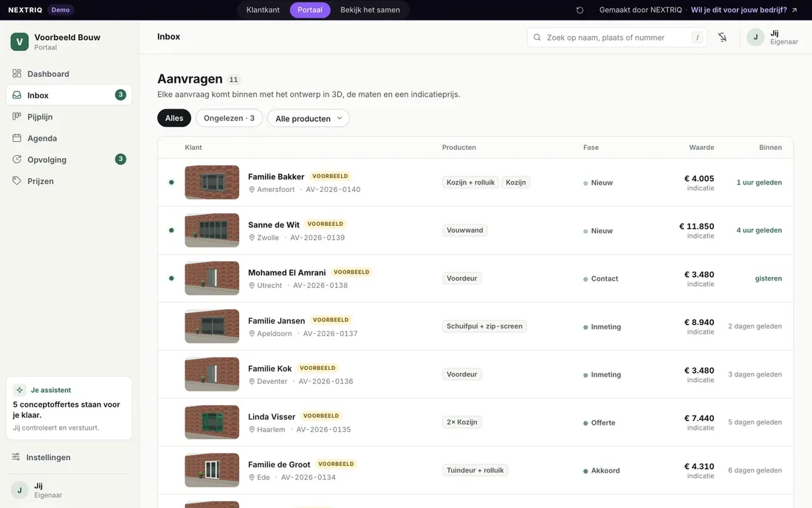The height and width of the screenshot is (508, 812).
Task: Click the magnifier search icon
Action: (537, 37)
